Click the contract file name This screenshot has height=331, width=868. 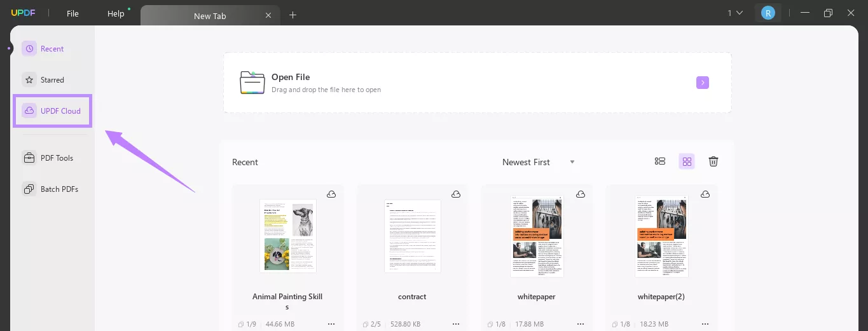(x=412, y=297)
